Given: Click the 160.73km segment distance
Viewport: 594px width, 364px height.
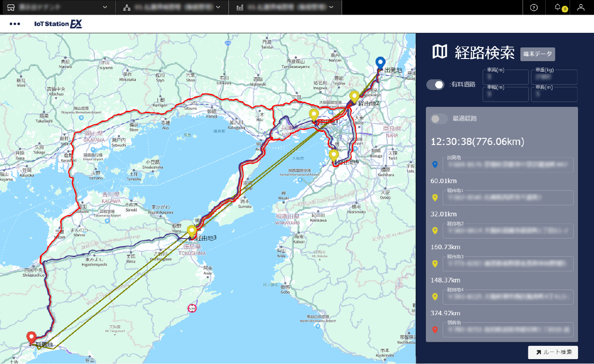Looking at the screenshot, I should (446, 247).
